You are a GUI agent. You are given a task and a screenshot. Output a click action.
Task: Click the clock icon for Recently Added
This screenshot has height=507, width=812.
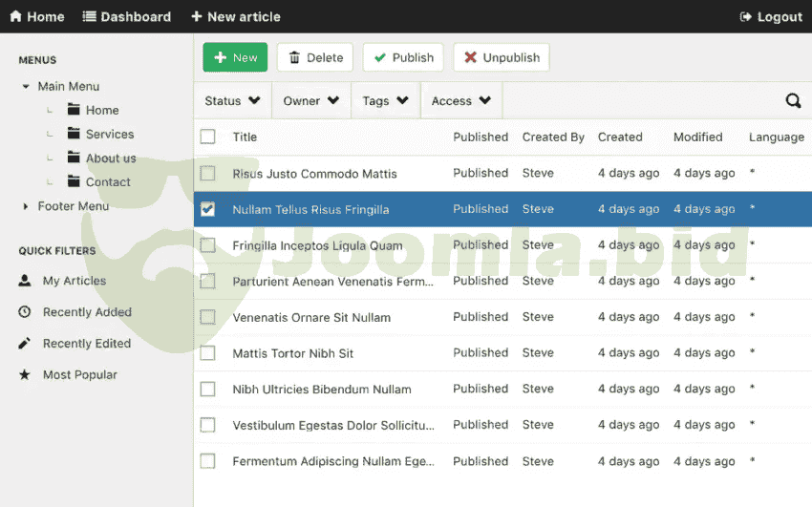click(25, 312)
